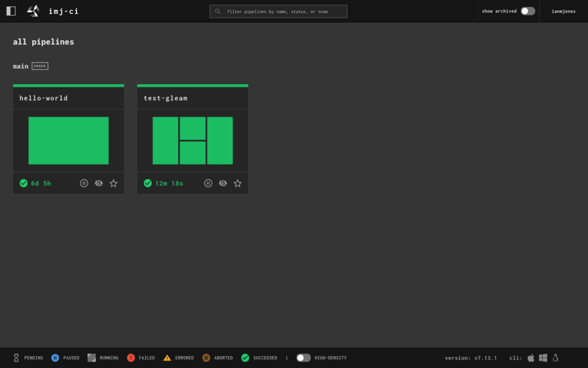This screenshot has height=368, width=588.
Task: Download the Linux CLI penguin icon
Action: pos(555,358)
